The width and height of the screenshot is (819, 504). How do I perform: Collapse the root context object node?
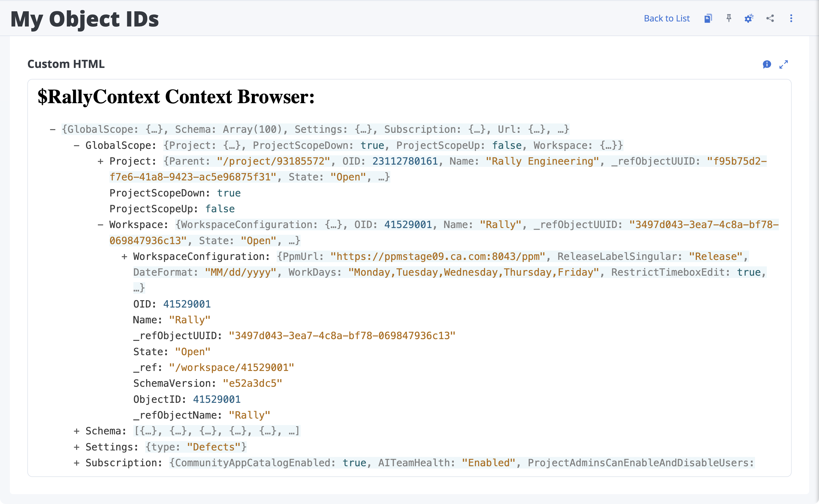click(53, 129)
